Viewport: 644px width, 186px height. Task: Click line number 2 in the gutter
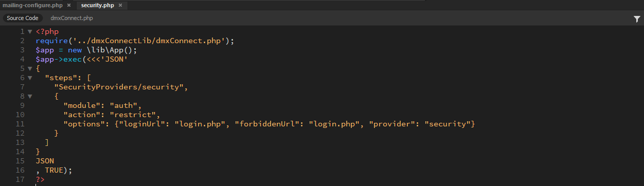22,41
